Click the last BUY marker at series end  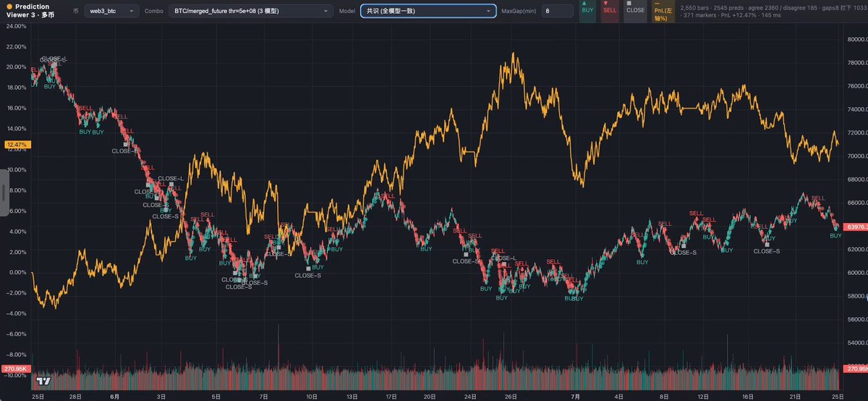click(x=836, y=235)
